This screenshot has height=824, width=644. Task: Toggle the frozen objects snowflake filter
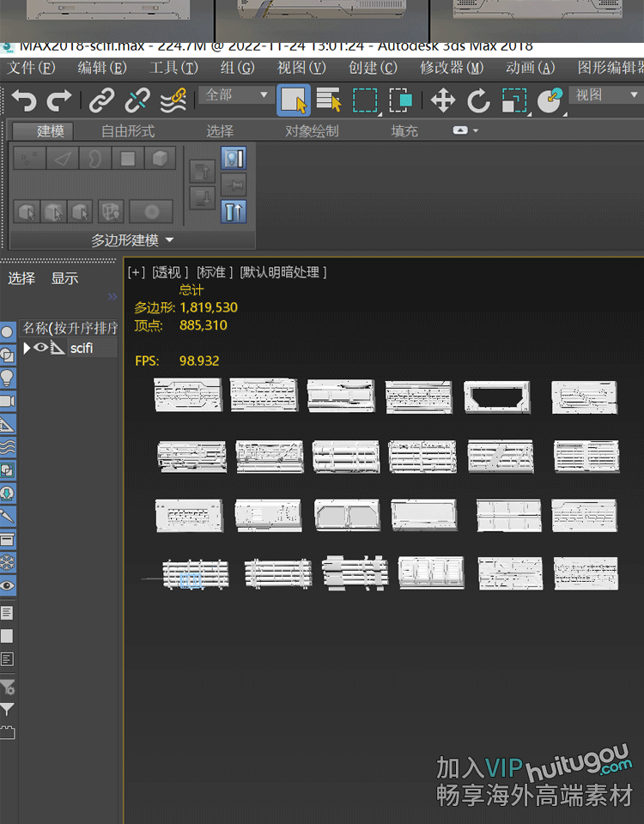[7, 563]
